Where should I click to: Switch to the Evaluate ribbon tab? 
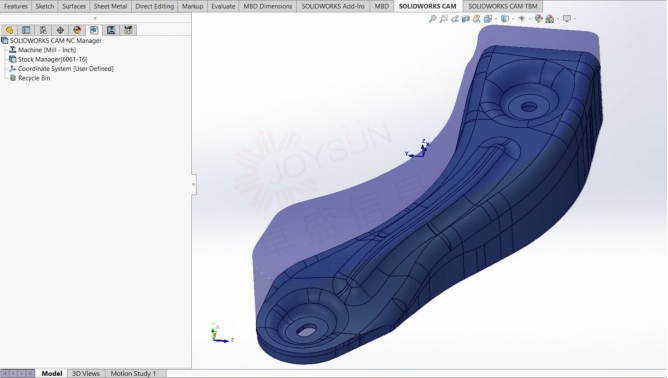click(x=223, y=6)
